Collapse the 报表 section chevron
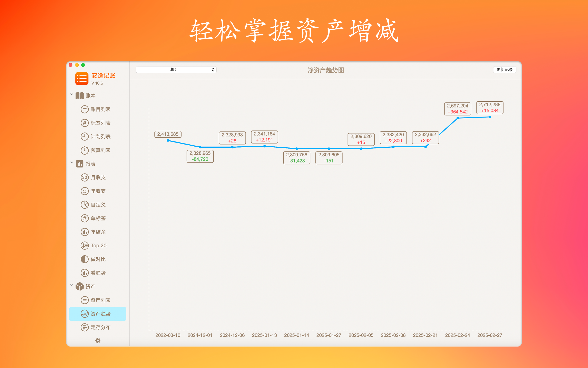This screenshot has width=588, height=368. (72, 162)
